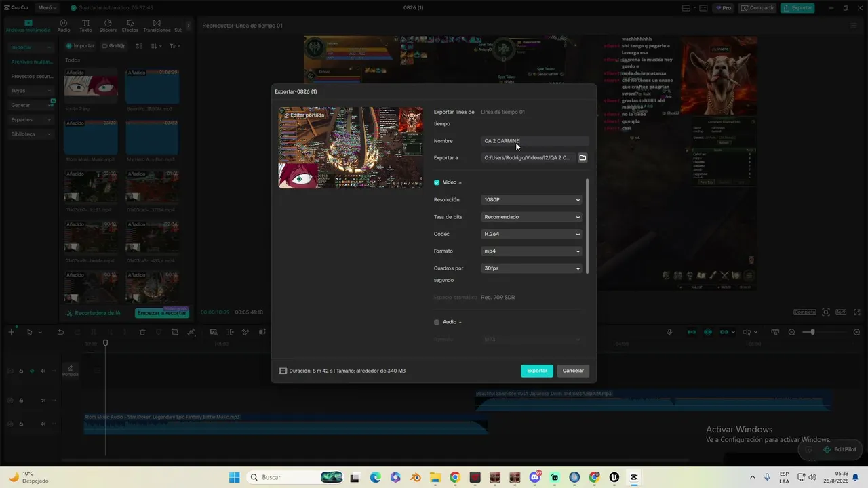Image resolution: width=868 pixels, height=488 pixels.
Task: Click the taskbar Buscar search box
Action: click(x=294, y=477)
